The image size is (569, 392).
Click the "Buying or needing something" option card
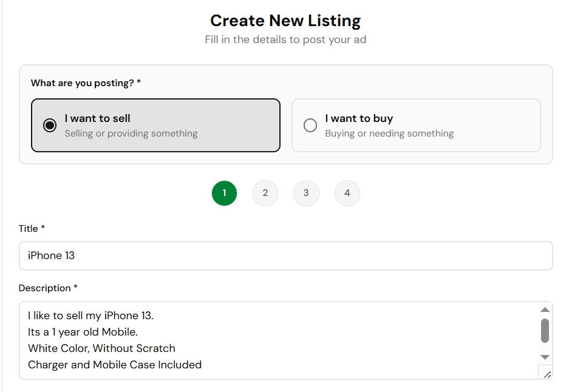pos(416,126)
